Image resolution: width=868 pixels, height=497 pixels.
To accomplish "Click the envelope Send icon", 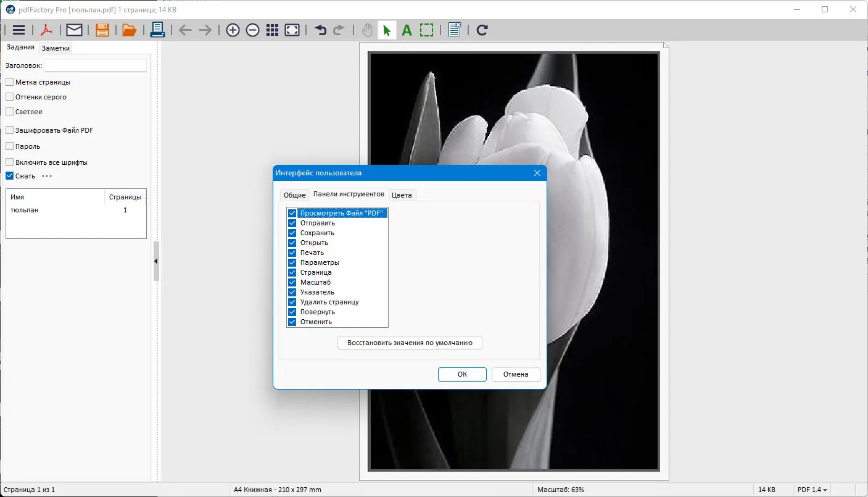I will (74, 30).
